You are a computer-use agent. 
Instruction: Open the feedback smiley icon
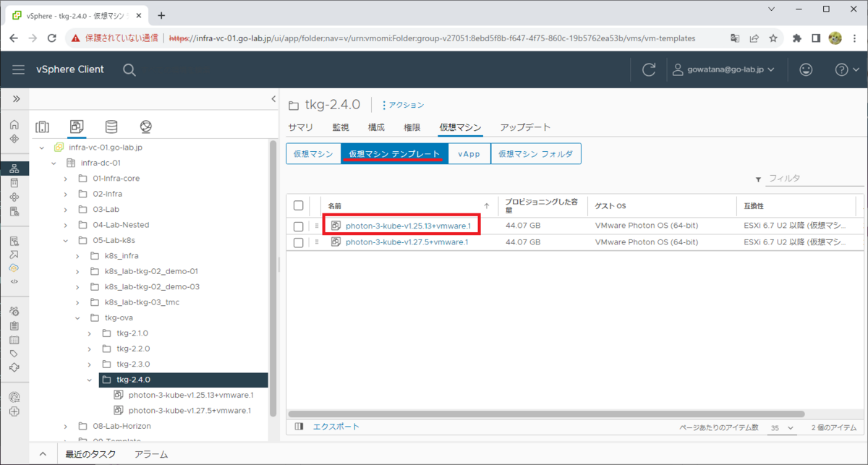tap(805, 69)
